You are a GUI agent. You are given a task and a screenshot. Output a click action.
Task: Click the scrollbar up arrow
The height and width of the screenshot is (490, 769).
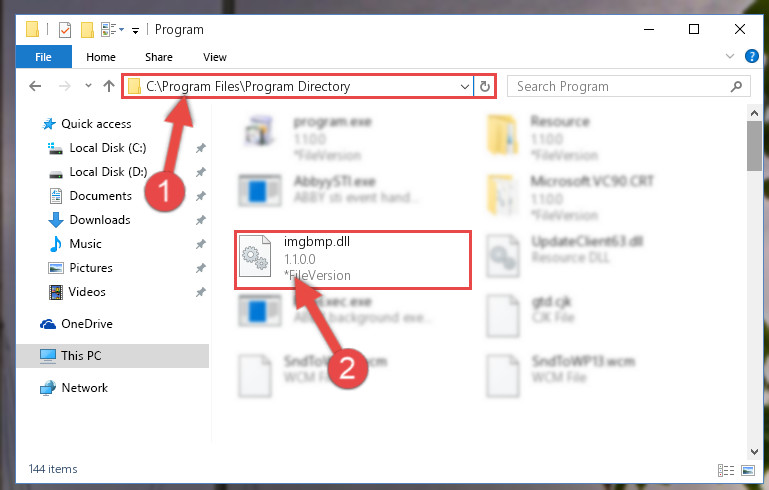[x=754, y=113]
